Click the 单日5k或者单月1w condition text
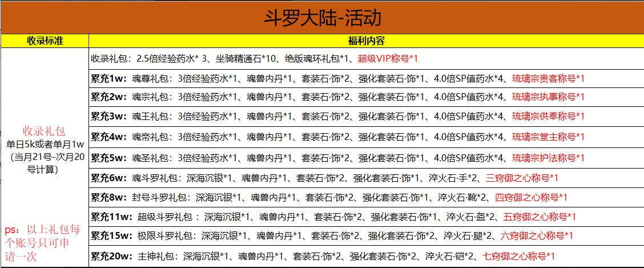 coord(45,145)
